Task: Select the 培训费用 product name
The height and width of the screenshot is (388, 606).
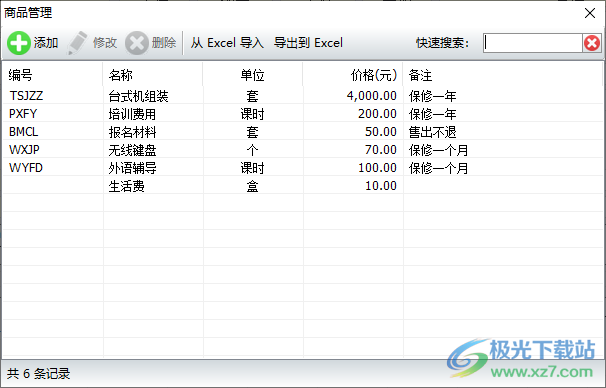Action: click(132, 114)
